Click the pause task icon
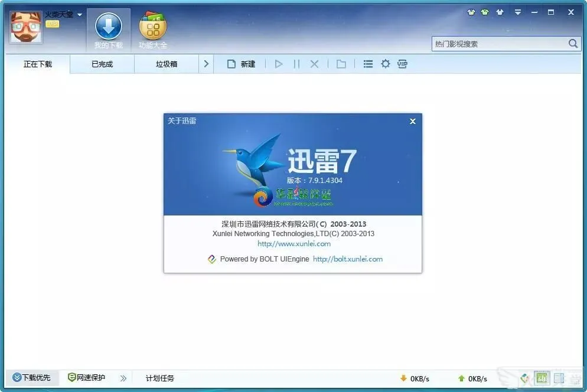The height and width of the screenshot is (392, 587). click(296, 64)
